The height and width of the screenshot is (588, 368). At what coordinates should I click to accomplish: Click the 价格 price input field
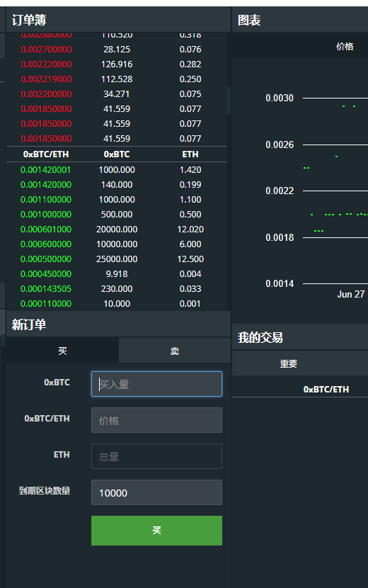click(156, 420)
